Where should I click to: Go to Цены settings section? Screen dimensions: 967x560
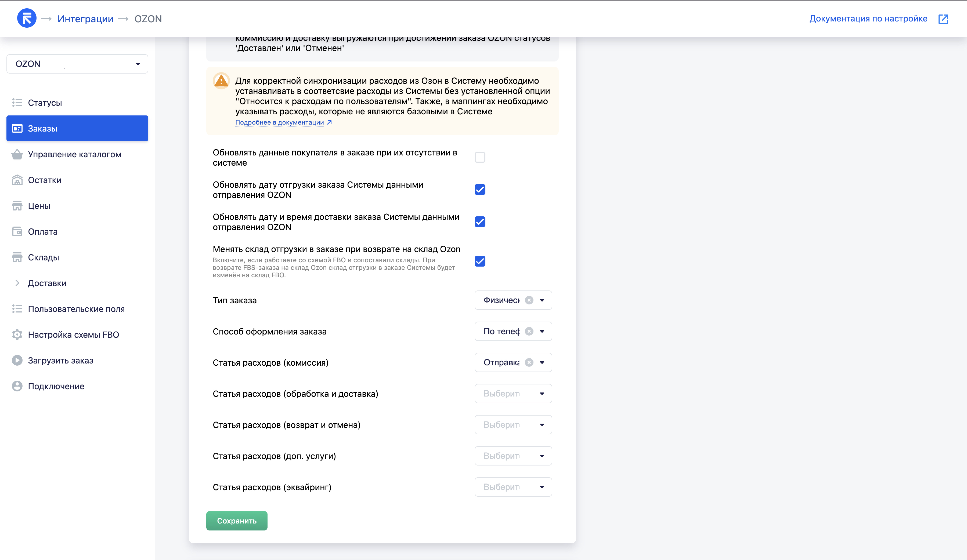point(39,206)
